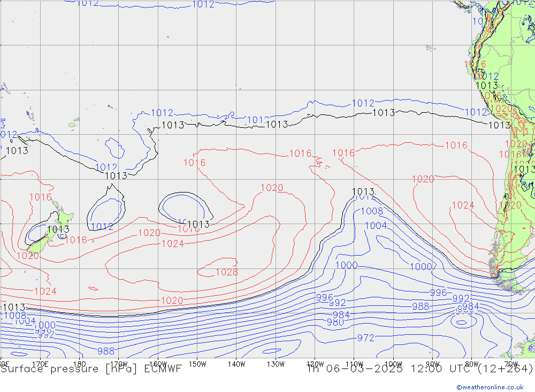Click the '06-03-2025 12:00 UTC (12+264)' timestamp
The width and height of the screenshot is (535, 392).
(430, 369)
